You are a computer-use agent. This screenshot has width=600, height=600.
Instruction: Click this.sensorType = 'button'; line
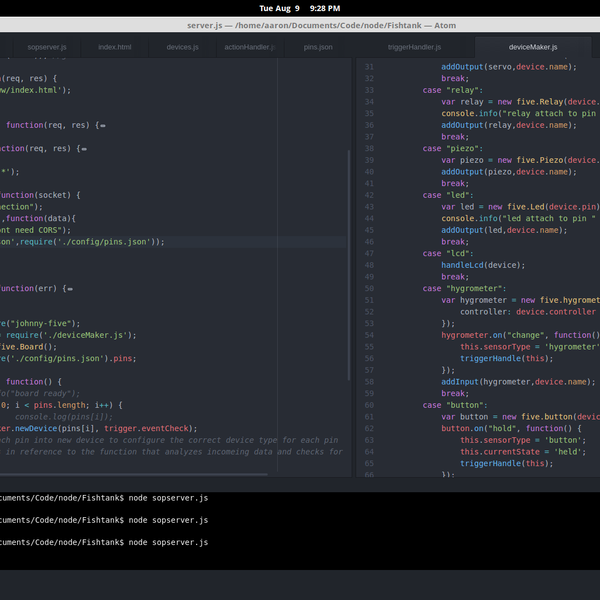click(x=523, y=440)
